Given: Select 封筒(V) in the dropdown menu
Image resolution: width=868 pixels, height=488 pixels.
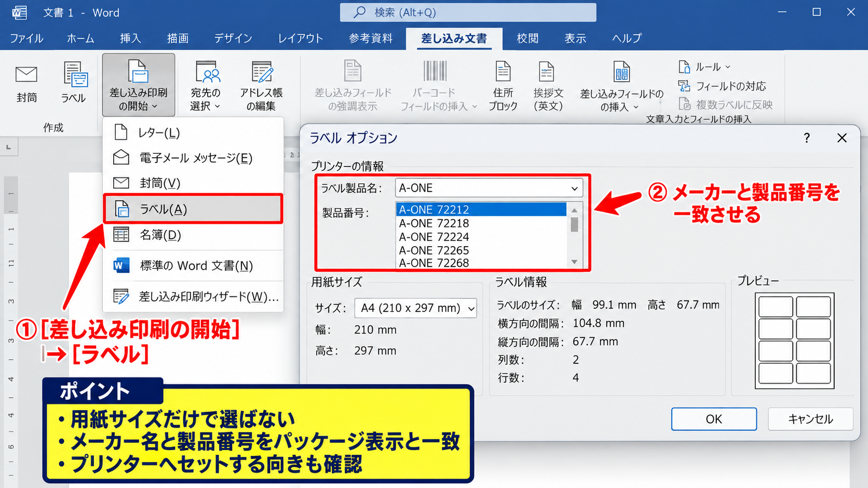Looking at the screenshot, I should (193, 183).
